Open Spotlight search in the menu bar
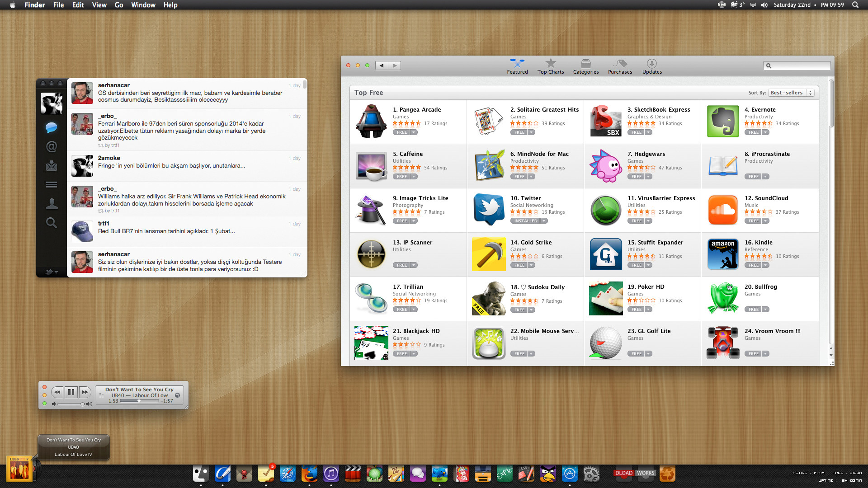 tap(855, 5)
